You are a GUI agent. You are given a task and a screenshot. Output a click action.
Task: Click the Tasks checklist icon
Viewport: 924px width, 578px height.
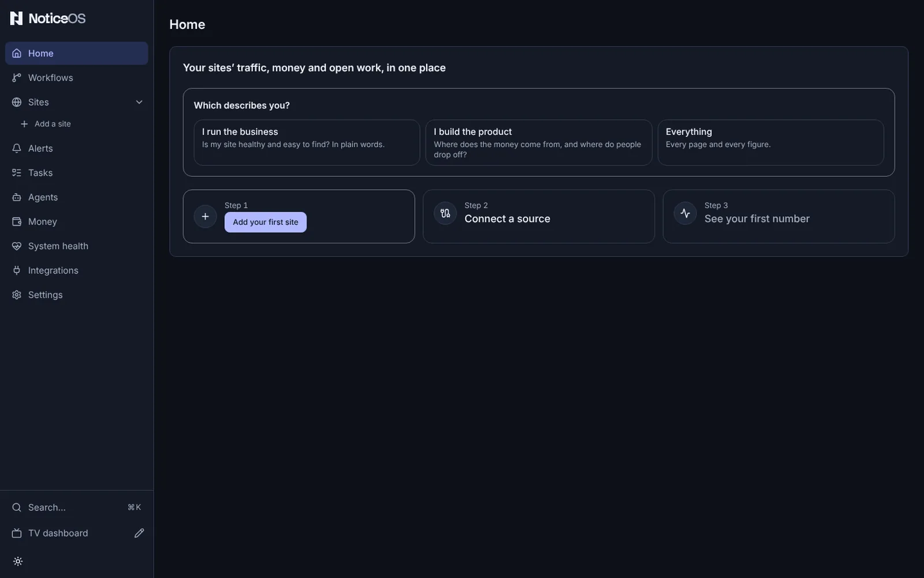click(17, 173)
